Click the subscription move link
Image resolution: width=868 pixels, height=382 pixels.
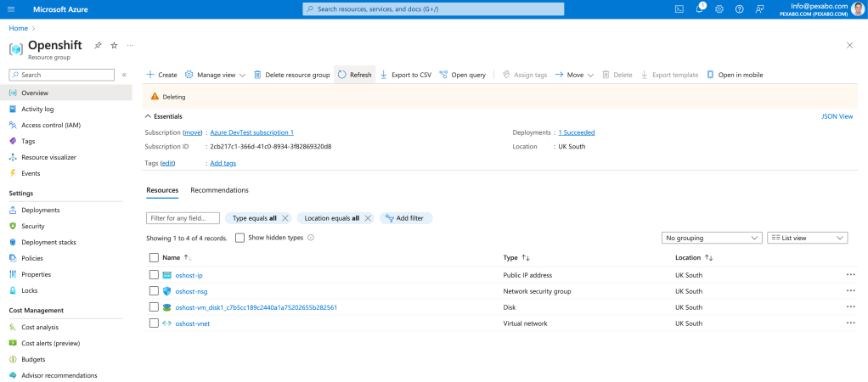[192, 133]
